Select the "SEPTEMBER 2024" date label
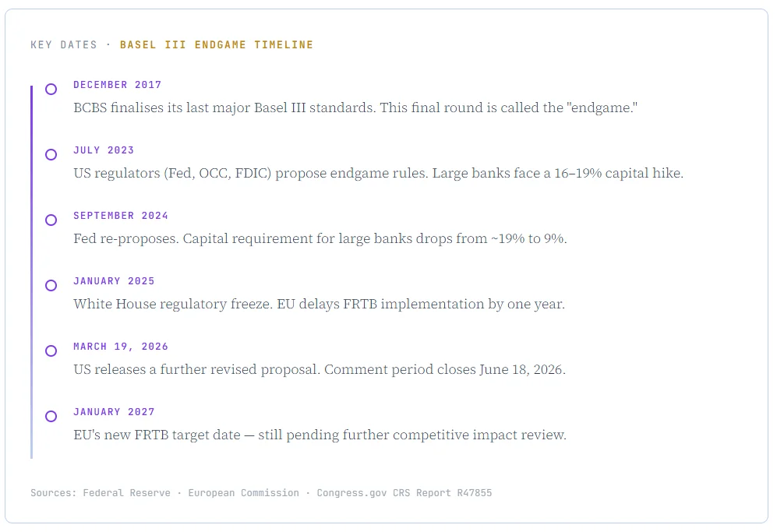The image size is (777, 532). [121, 216]
